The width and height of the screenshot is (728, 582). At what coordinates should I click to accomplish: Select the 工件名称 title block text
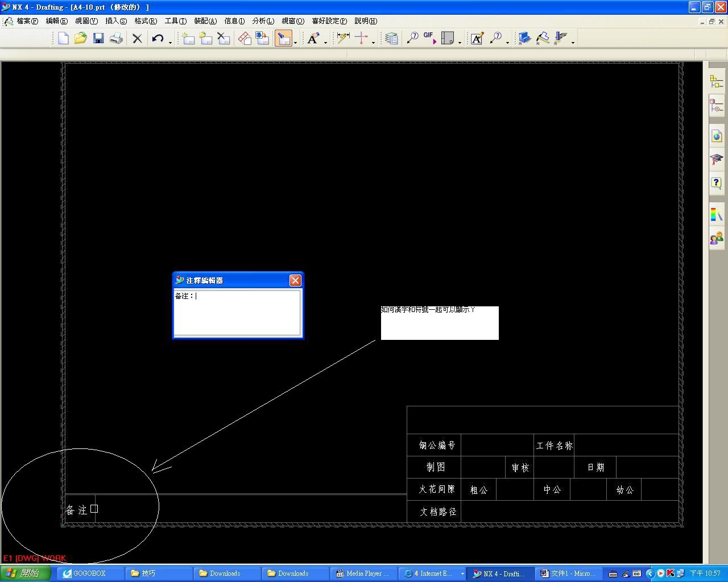(x=555, y=446)
